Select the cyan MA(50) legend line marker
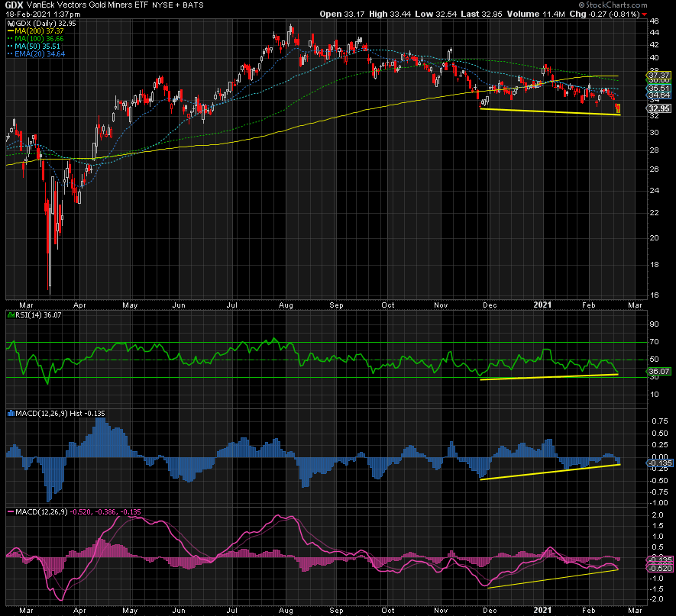Screen dimensions: 676x616 pos(11,47)
